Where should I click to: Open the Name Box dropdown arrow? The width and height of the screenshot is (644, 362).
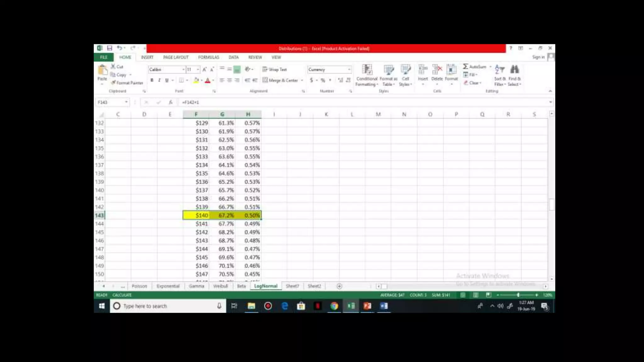126,102
